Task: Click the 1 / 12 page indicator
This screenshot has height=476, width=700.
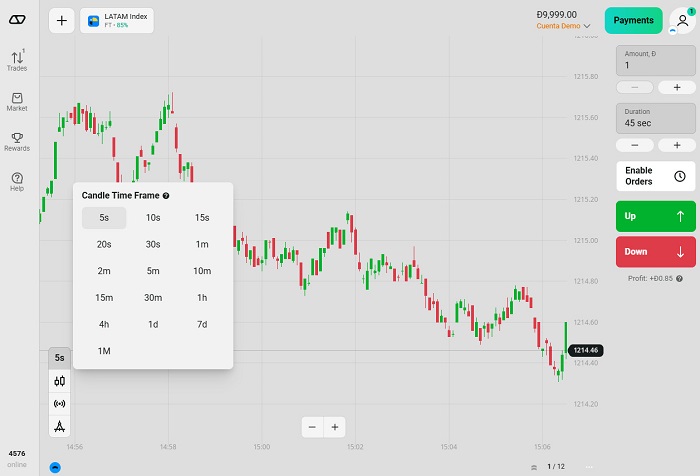Action: 556,467
